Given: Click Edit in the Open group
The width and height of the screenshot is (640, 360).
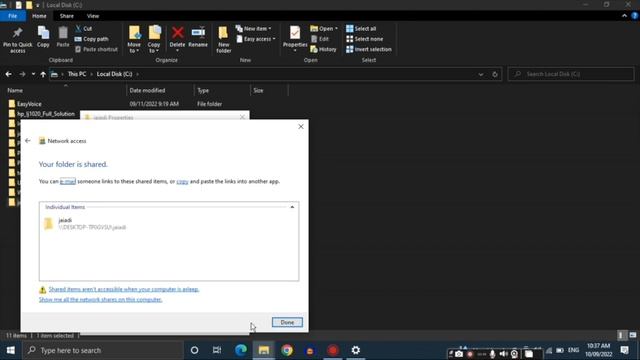Looking at the screenshot, I should 320,39.
